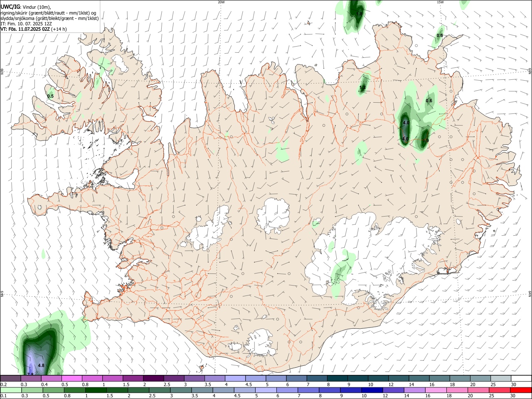Click the (+14 h) forecast offset
This screenshot has height=399, width=532.
(59, 29)
